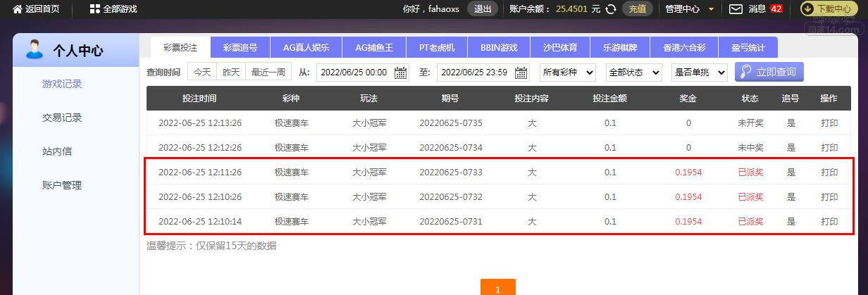Open calendar picker for start date
Screen dimensions: 868x295
click(x=401, y=73)
